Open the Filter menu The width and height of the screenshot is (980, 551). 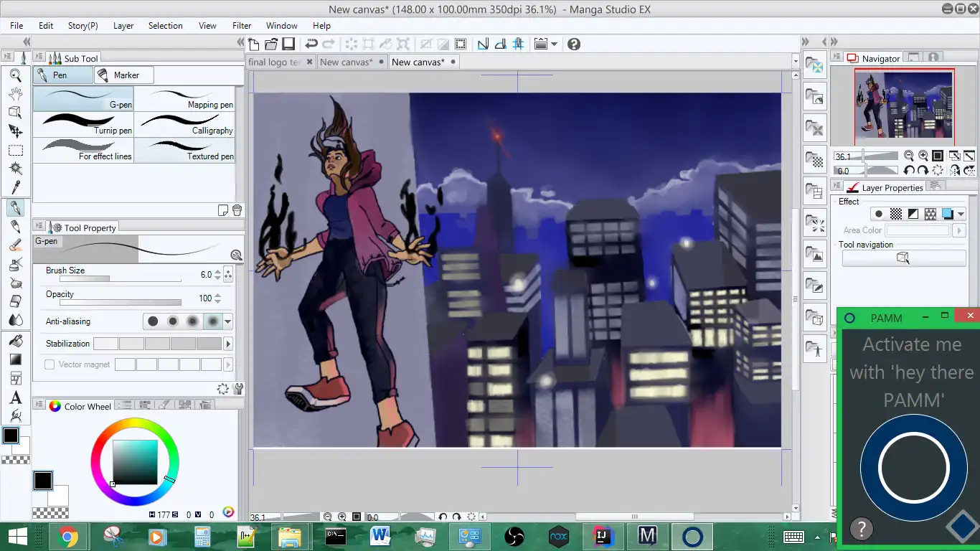(x=242, y=25)
